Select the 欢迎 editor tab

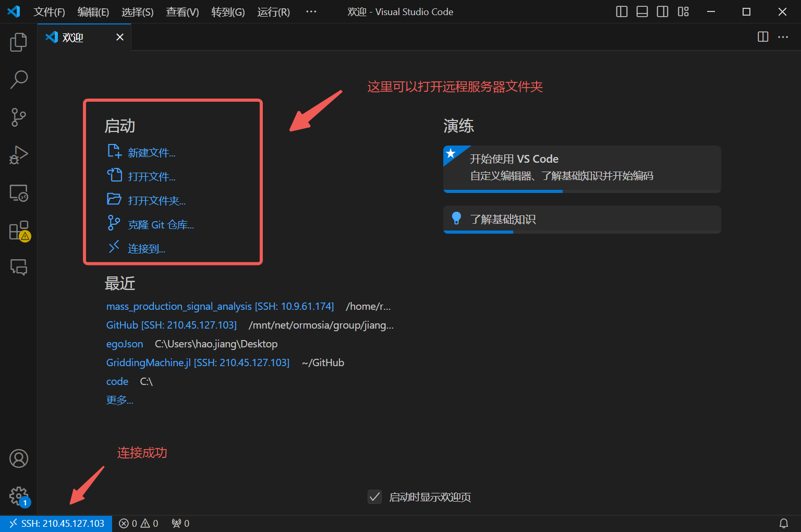click(84, 37)
